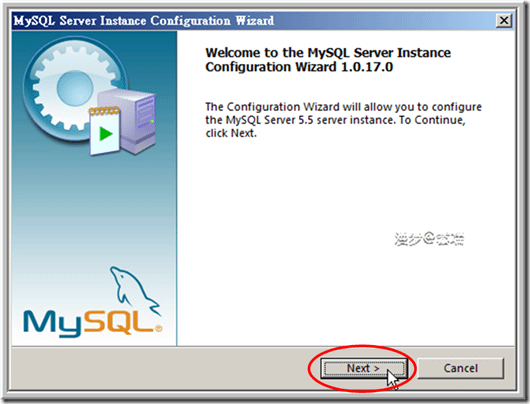Click the green play arrow icon

click(106, 134)
